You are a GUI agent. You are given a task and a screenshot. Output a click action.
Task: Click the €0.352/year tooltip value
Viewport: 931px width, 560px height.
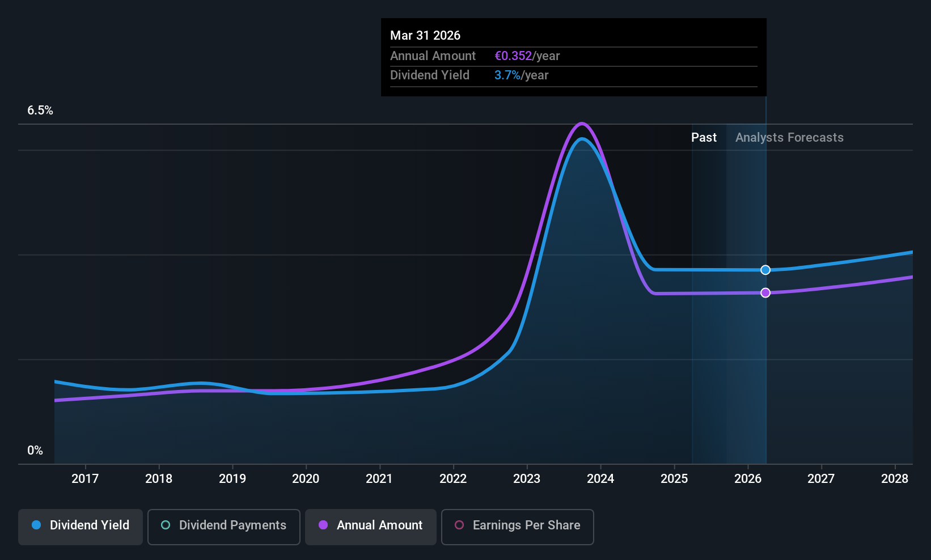tap(527, 56)
